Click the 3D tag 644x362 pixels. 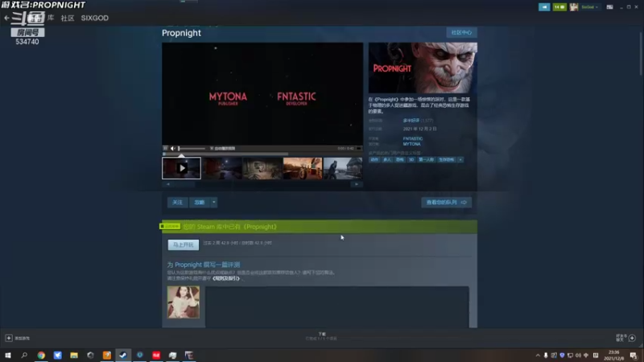click(411, 159)
